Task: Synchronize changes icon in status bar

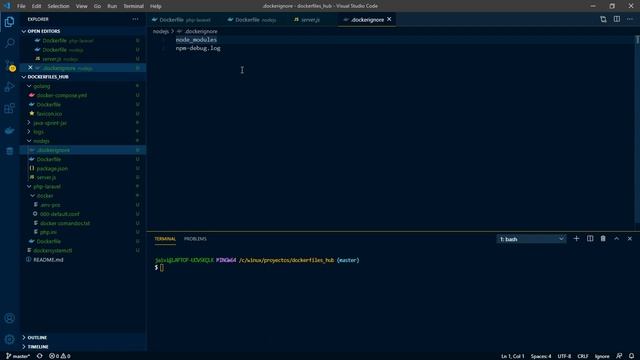Action: pyautogui.click(x=40, y=356)
